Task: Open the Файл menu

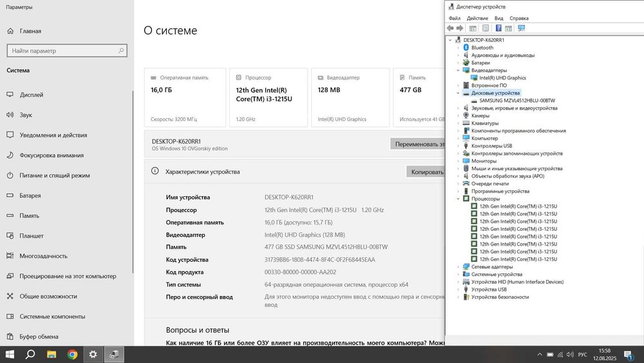Action: pos(454,18)
